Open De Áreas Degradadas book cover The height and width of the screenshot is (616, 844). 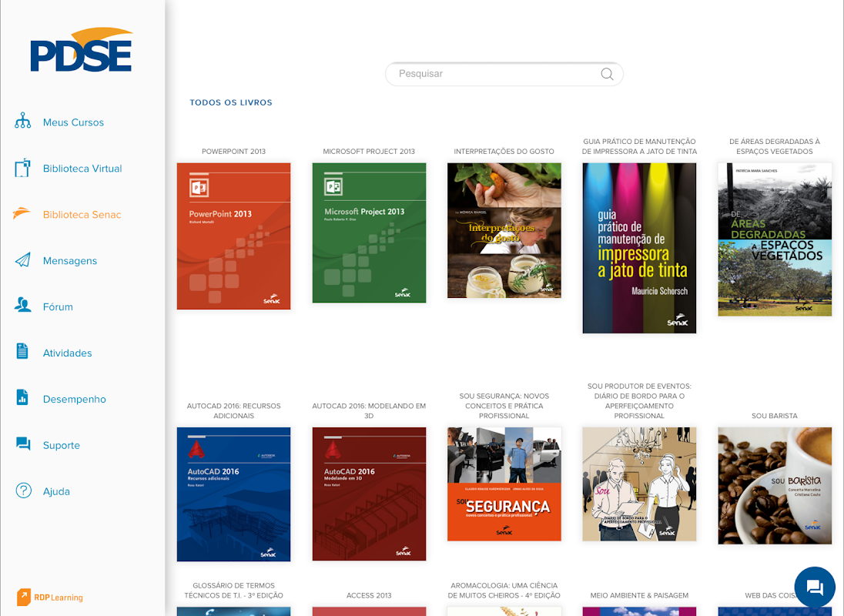pyautogui.click(x=775, y=239)
